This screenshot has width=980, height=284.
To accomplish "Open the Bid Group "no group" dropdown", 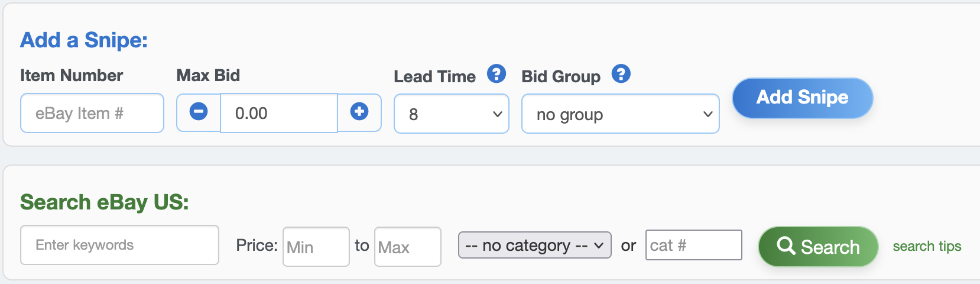I will (x=620, y=114).
